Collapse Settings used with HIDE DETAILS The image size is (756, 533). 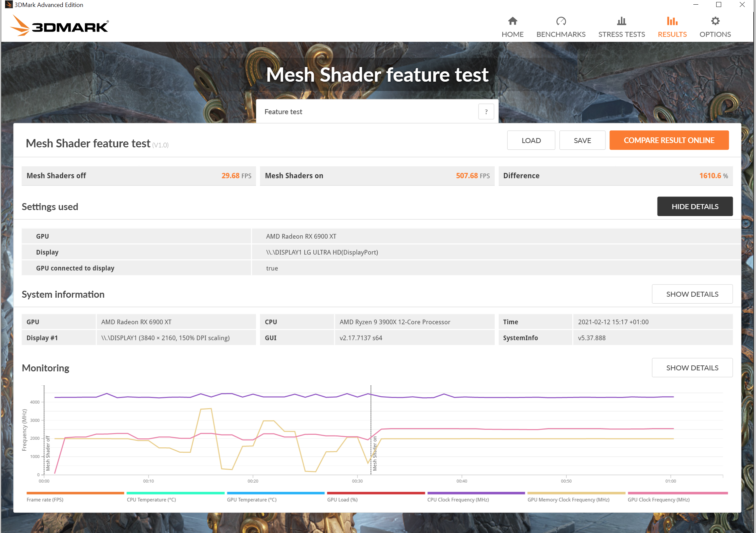point(695,206)
